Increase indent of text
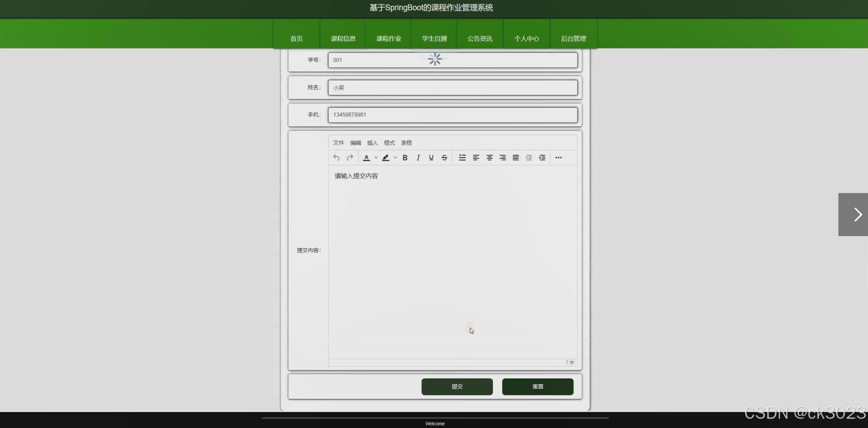The image size is (868, 428). click(x=542, y=158)
